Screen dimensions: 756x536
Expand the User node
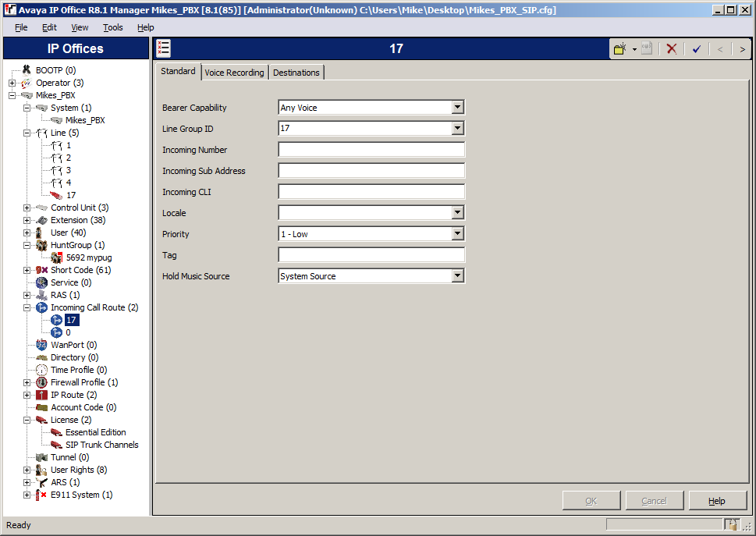(x=27, y=233)
